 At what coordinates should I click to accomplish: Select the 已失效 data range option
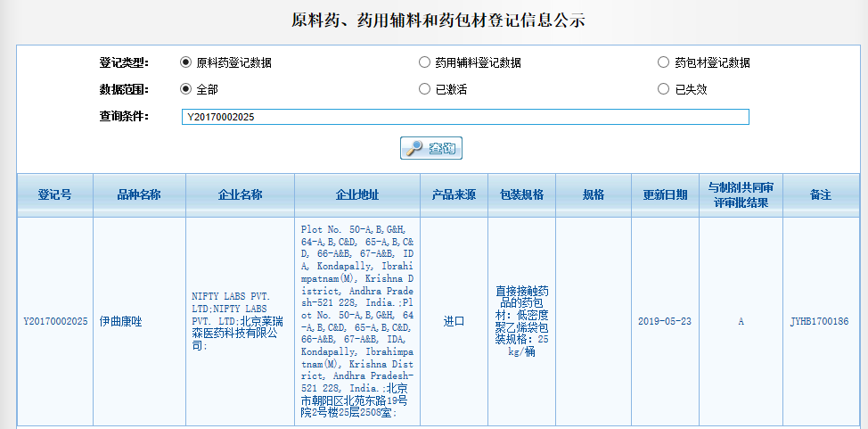tap(663, 88)
